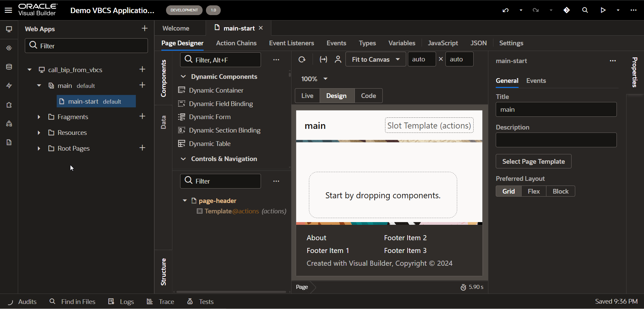
Task: Open page input parameters icon
Action: tap(323, 59)
